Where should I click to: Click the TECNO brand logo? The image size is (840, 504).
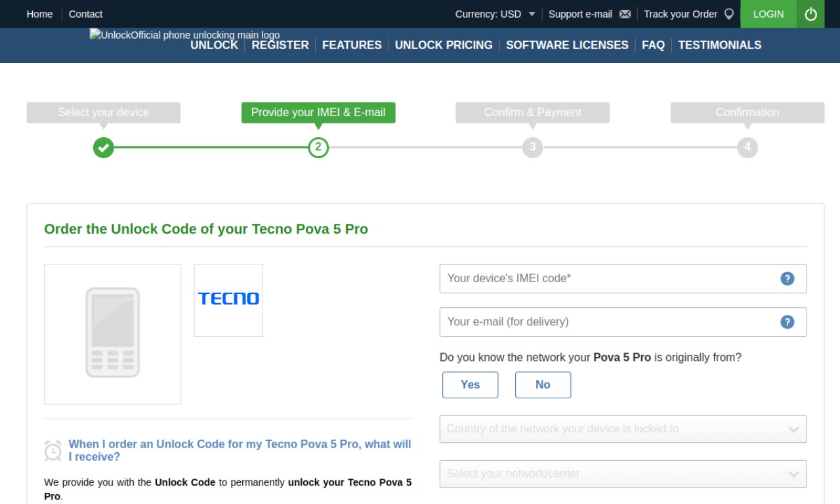click(228, 300)
